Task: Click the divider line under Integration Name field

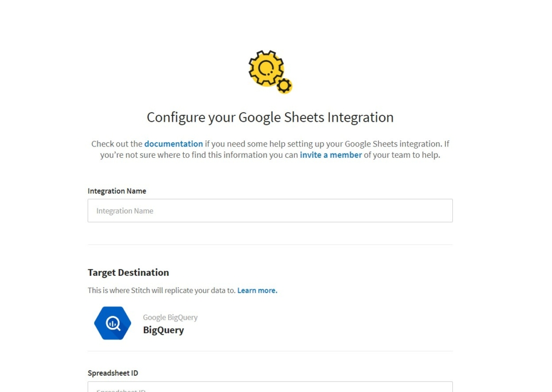Action: [x=270, y=244]
